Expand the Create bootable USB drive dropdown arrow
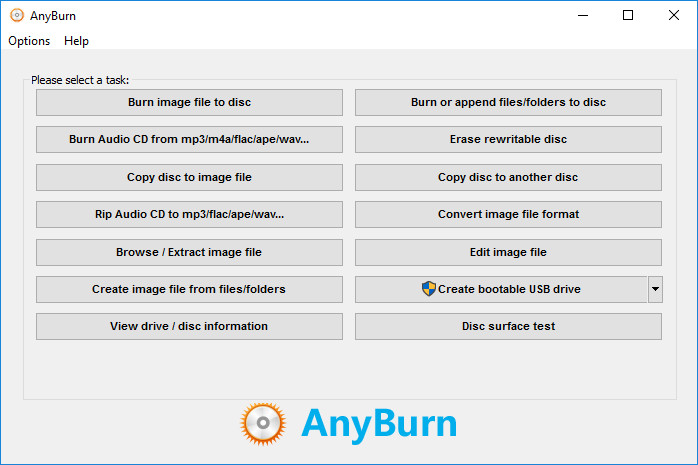 point(655,289)
